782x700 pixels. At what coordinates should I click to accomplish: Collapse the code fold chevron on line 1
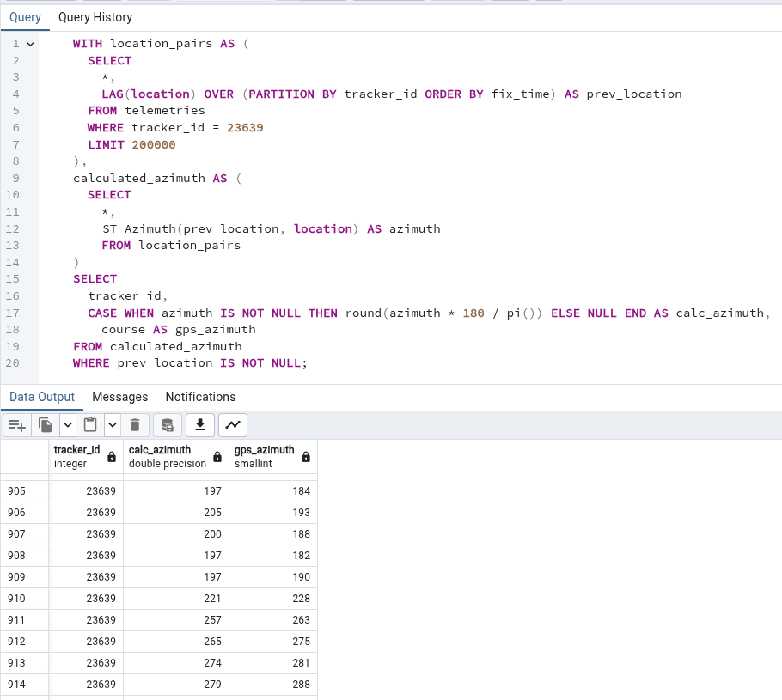[30, 44]
